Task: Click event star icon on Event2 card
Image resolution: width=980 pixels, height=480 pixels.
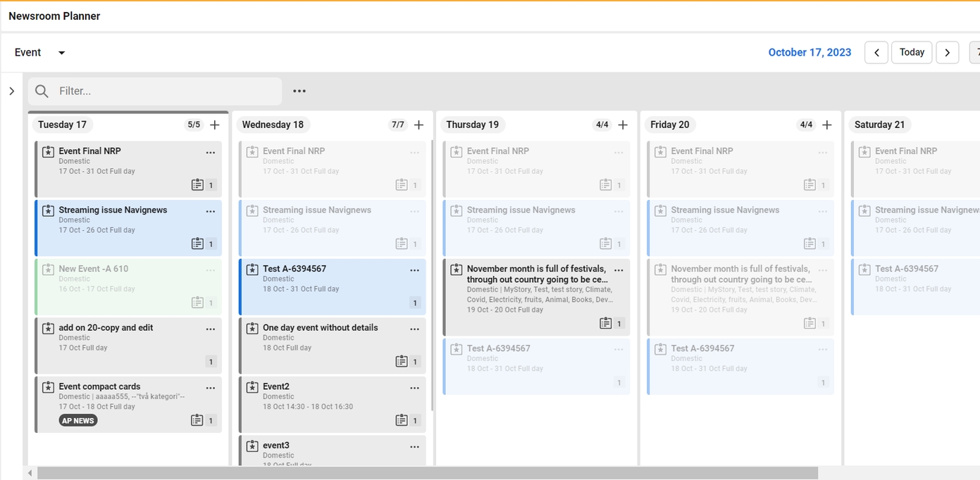Action: [x=252, y=387]
